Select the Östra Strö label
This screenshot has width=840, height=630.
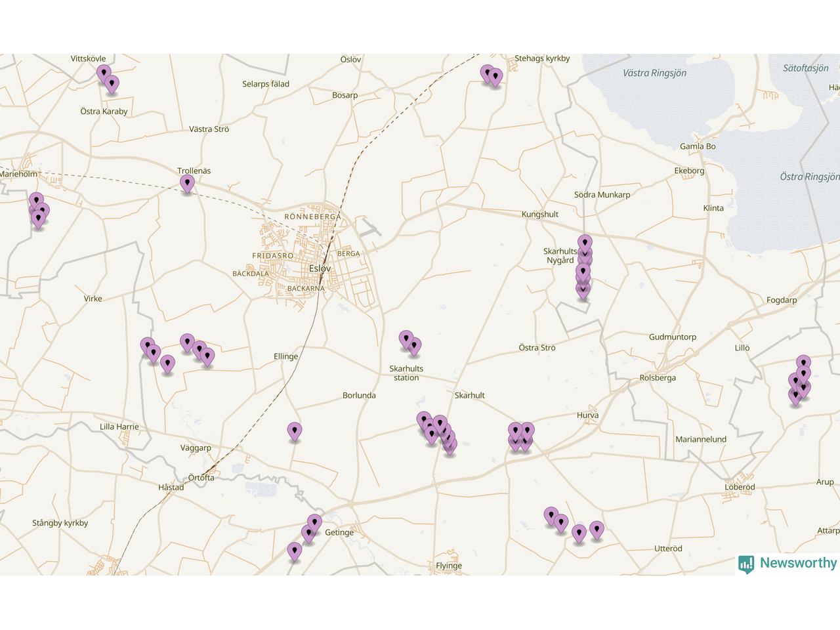point(537,347)
